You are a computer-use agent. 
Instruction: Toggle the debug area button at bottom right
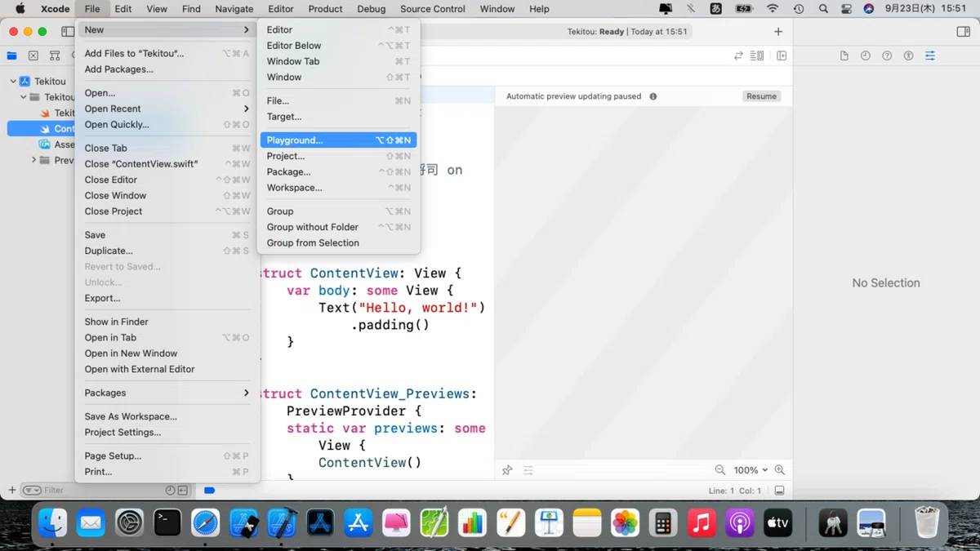click(779, 491)
